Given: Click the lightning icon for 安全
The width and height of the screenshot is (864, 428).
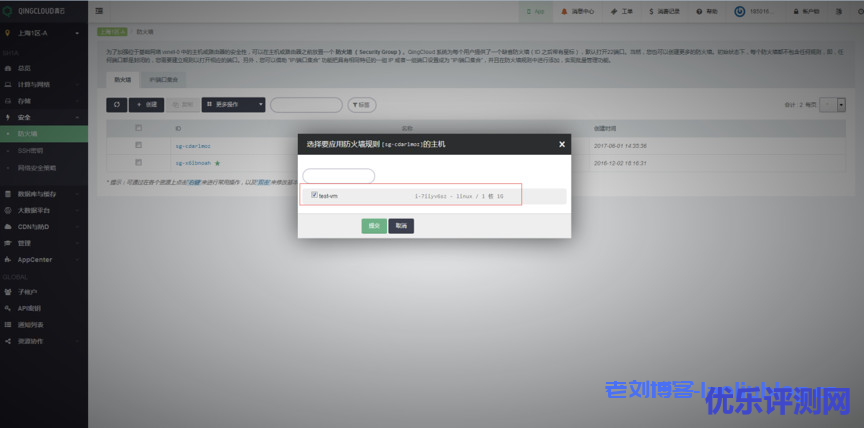Looking at the screenshot, I should (x=7, y=117).
